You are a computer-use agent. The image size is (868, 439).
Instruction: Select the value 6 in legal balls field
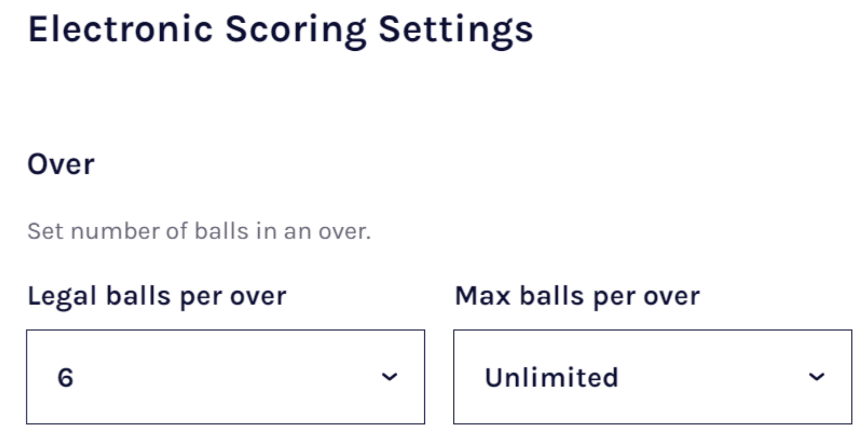point(66,377)
